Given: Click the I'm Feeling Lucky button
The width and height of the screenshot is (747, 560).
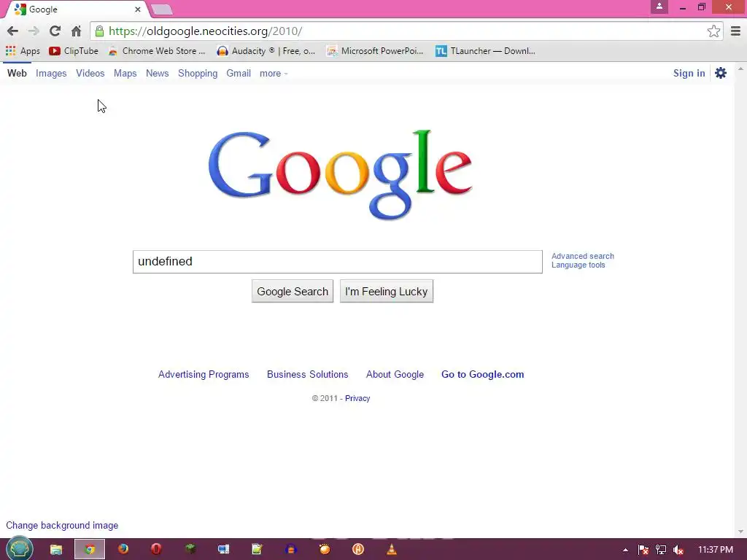Looking at the screenshot, I should coord(387,291).
